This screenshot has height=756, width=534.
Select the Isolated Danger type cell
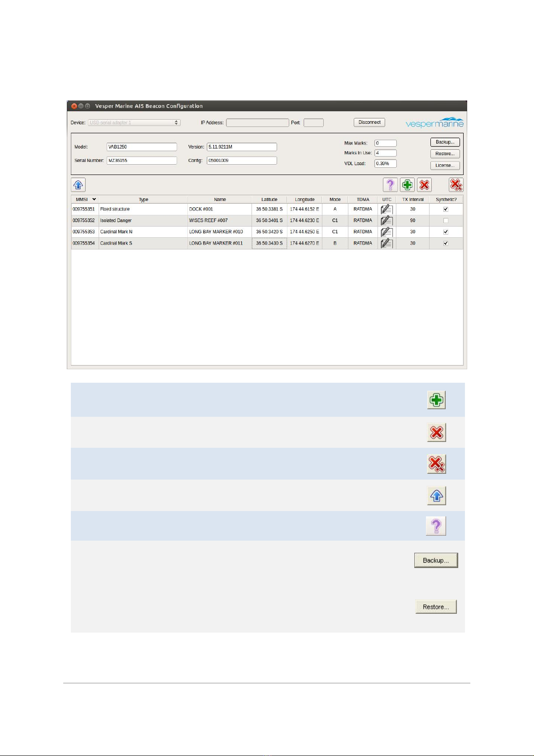tap(143, 220)
